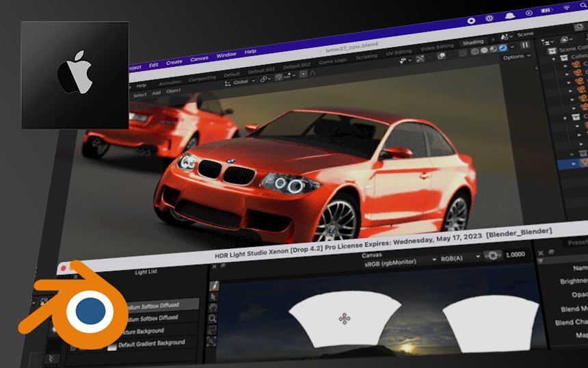Switch to the Scripting workspace tab
The height and width of the screenshot is (368, 588).
pos(366,57)
